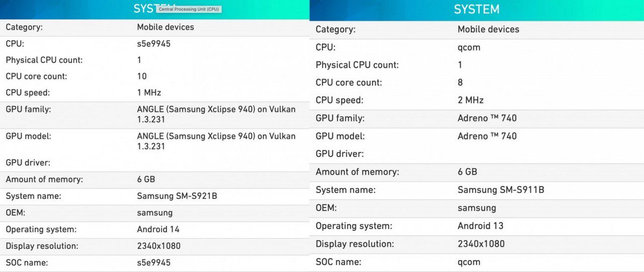Click the Samsung SM-S911B system name
Screen dimensions: 644x272
point(501,190)
